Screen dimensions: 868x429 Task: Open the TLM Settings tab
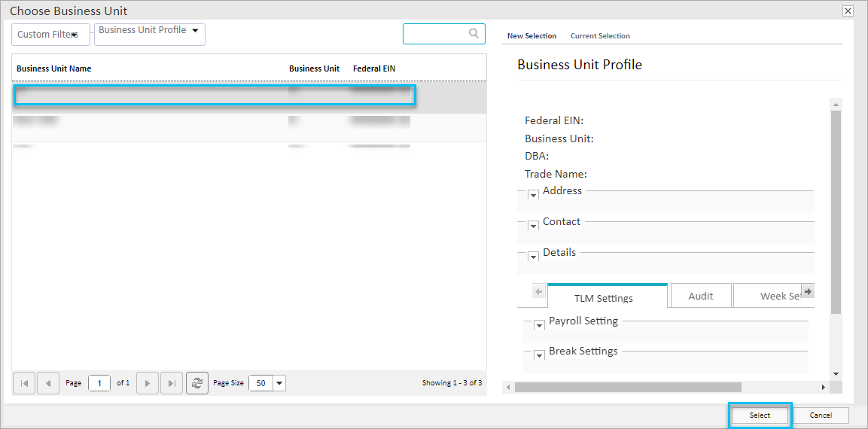pyautogui.click(x=608, y=296)
